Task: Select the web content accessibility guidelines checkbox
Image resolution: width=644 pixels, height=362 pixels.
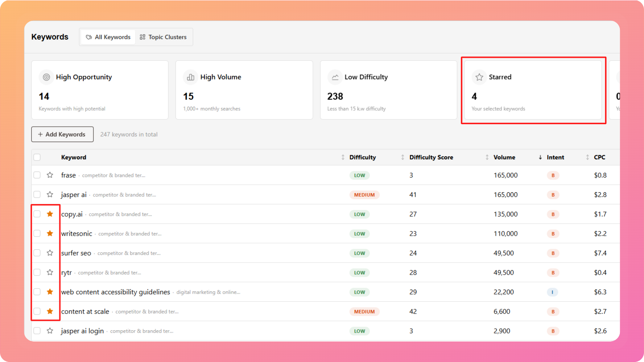Action: tap(37, 292)
